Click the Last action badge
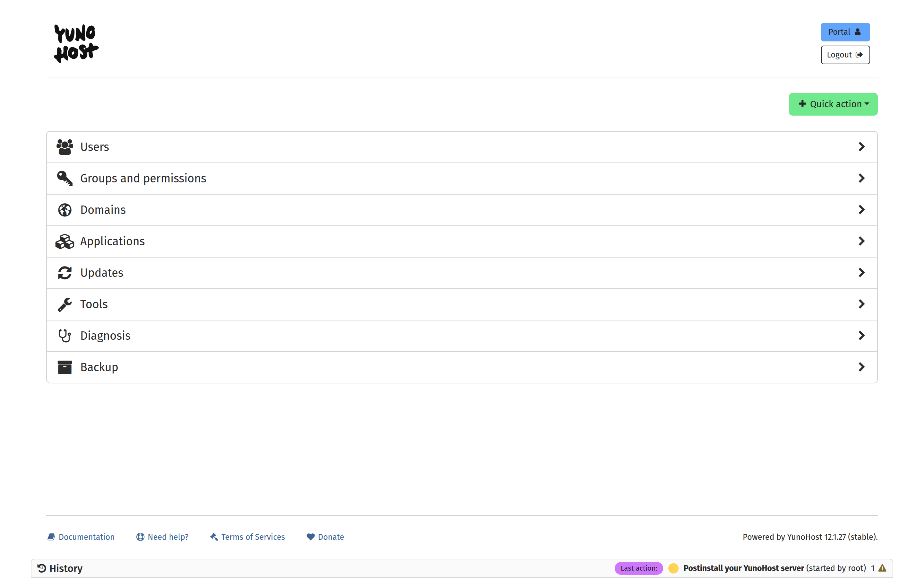 [639, 568]
